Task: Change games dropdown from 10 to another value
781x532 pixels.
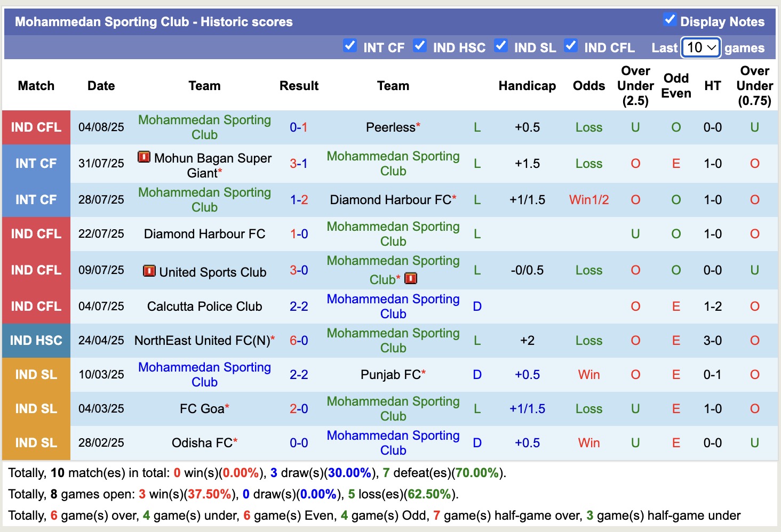Action: click(700, 47)
